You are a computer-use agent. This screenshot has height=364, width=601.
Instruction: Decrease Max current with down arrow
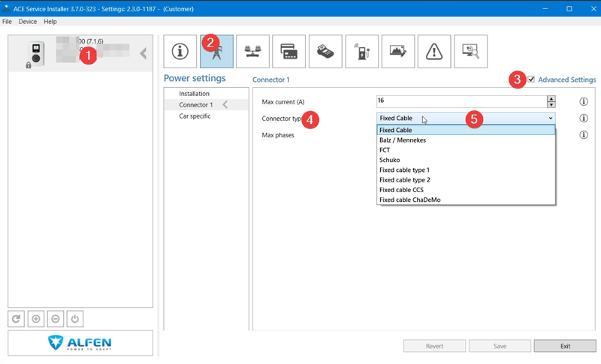pos(551,105)
